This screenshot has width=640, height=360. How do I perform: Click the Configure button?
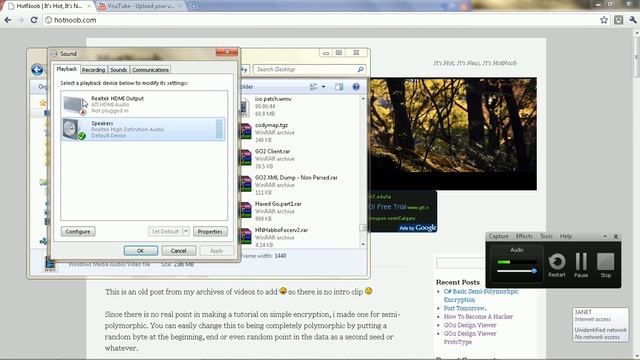(x=78, y=231)
